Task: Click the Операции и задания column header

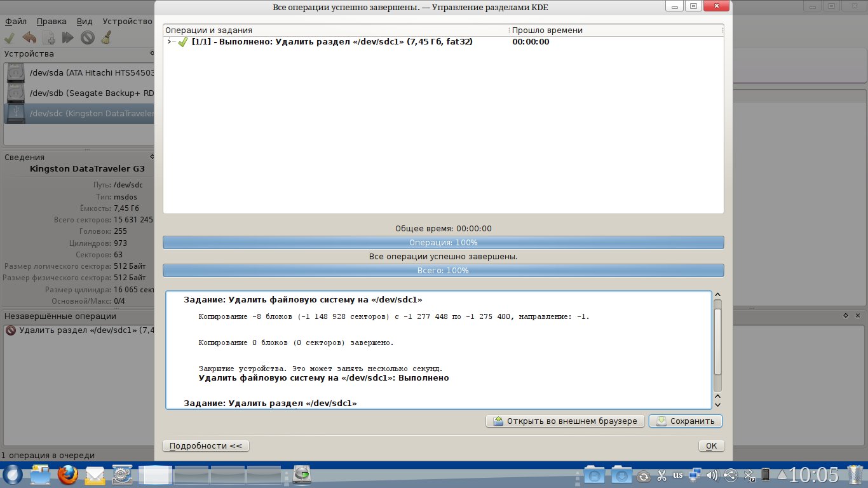Action: pos(336,30)
